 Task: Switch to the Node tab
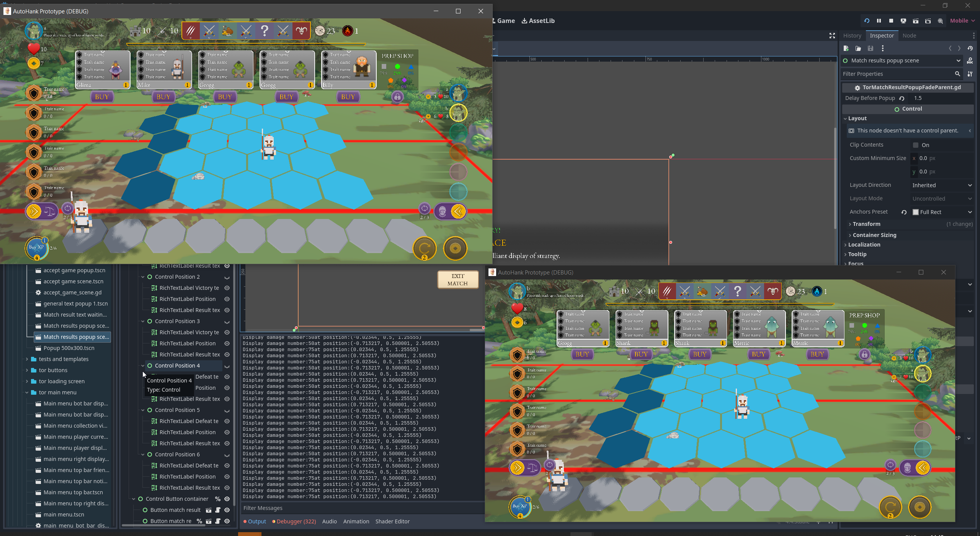pos(909,36)
